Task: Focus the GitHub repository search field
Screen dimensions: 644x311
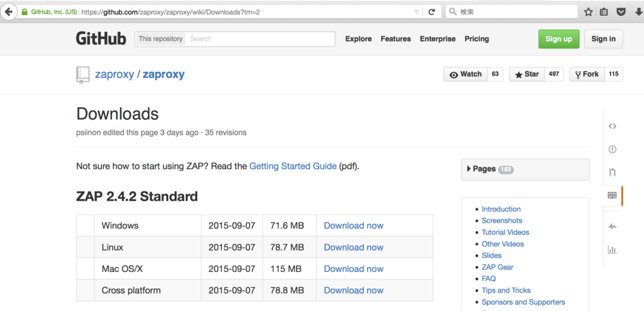Action: click(260, 39)
